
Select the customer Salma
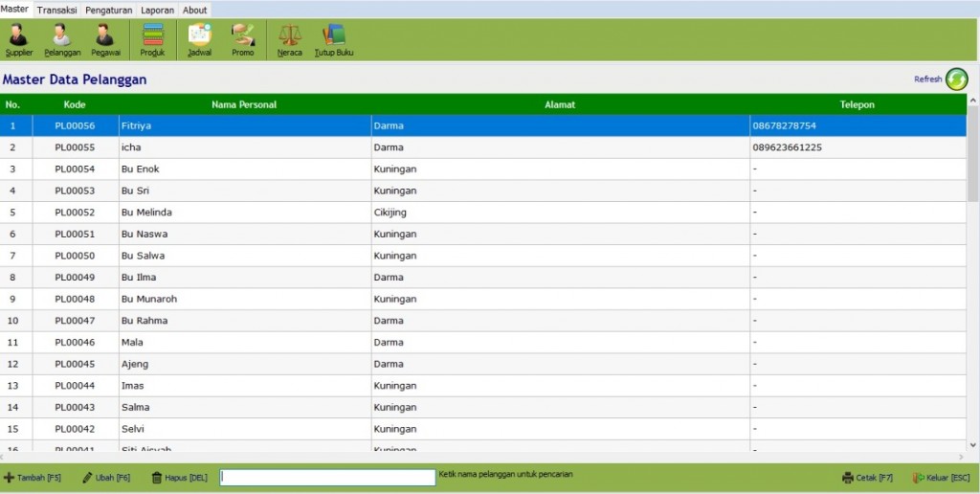[483, 407]
